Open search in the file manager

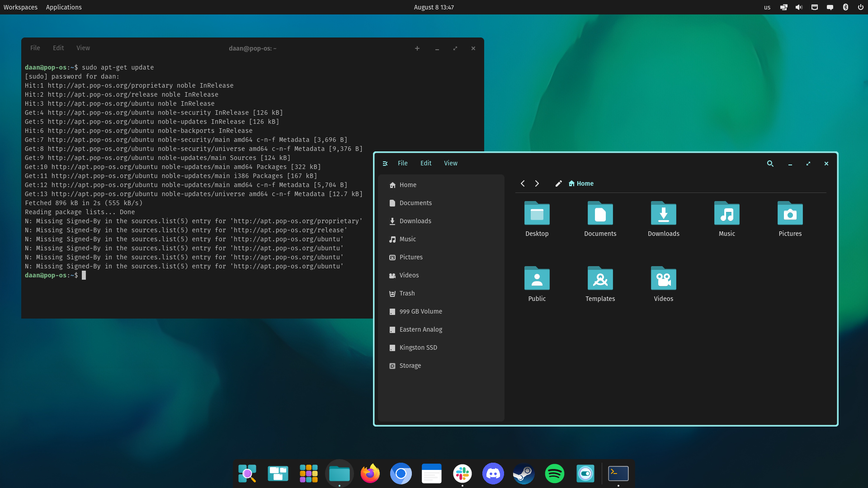tap(770, 164)
